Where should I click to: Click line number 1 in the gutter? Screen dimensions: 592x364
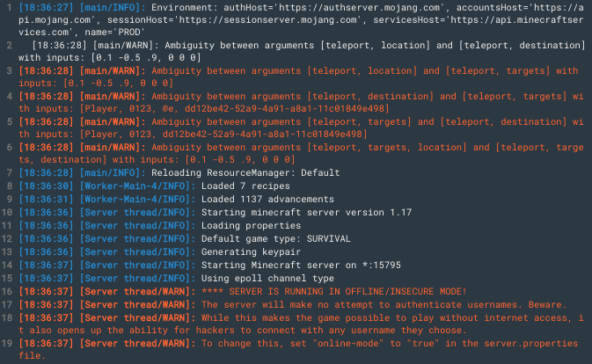pos(9,8)
